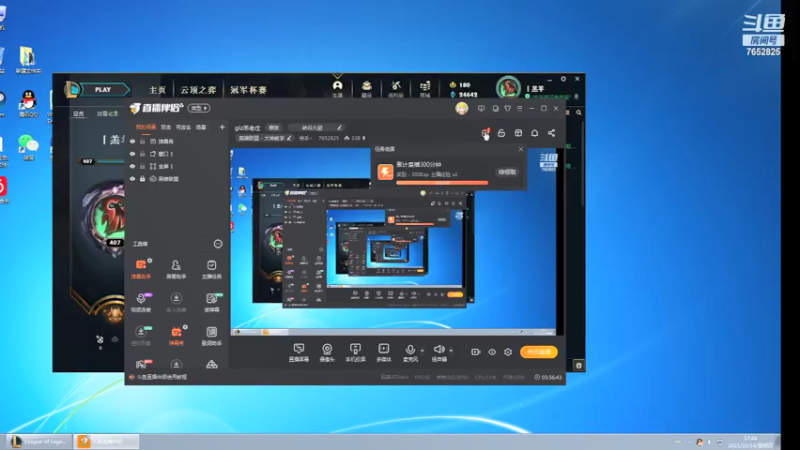Image resolution: width=800 pixels, height=450 pixels.
Task: Click the modify button beside the nickname
Action: coord(274,128)
